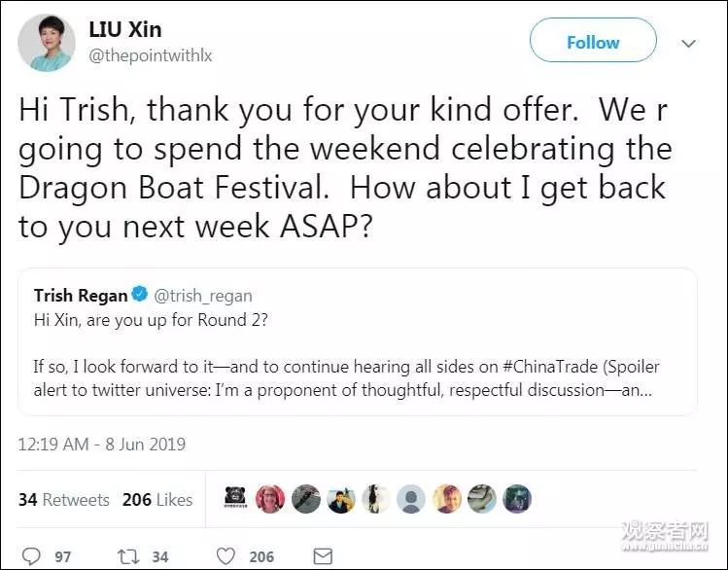The height and width of the screenshot is (570, 728).
Task: Click the reply speech bubble icon
Action: (x=32, y=556)
